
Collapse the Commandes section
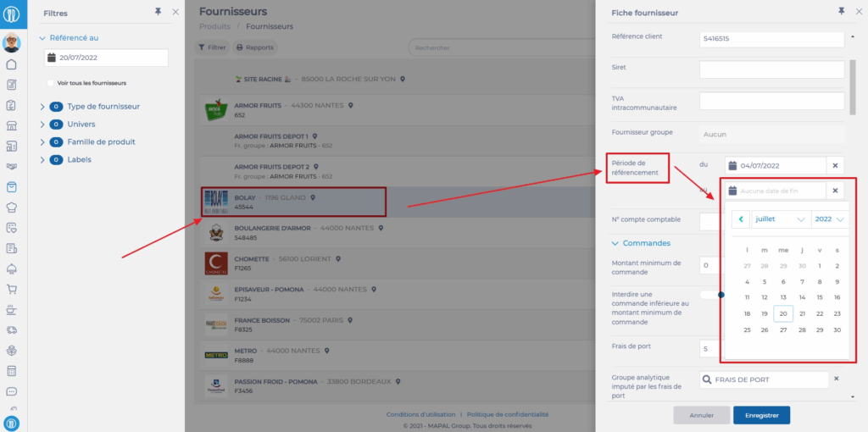[x=615, y=243]
